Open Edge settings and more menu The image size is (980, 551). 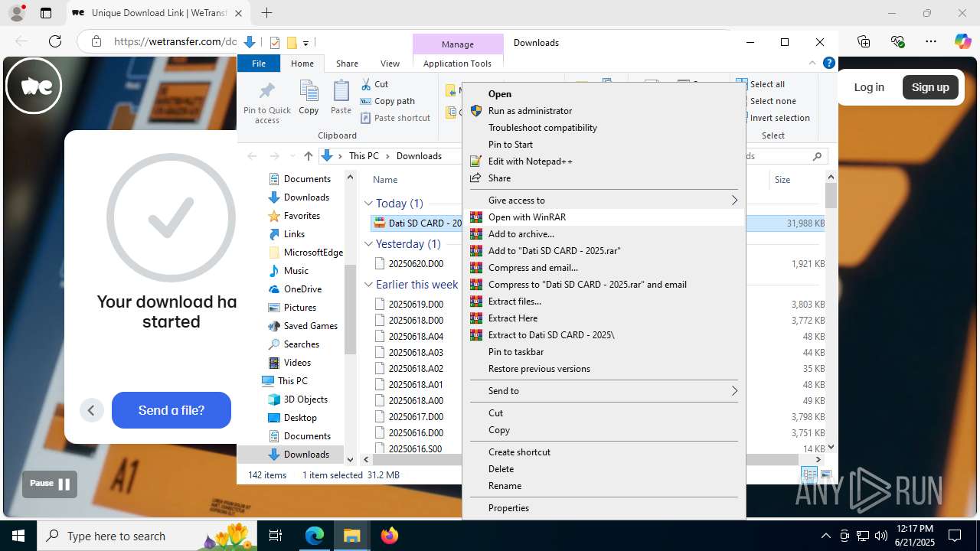pyautogui.click(x=930, y=42)
